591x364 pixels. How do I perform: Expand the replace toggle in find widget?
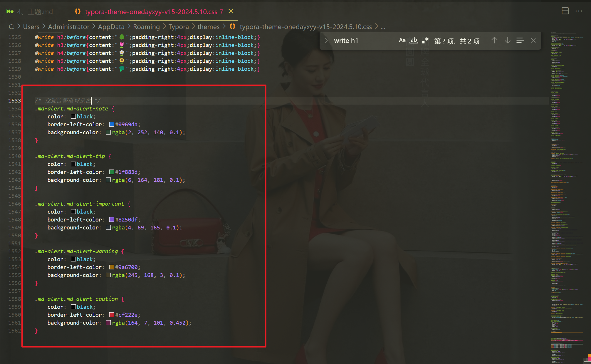pyautogui.click(x=326, y=41)
